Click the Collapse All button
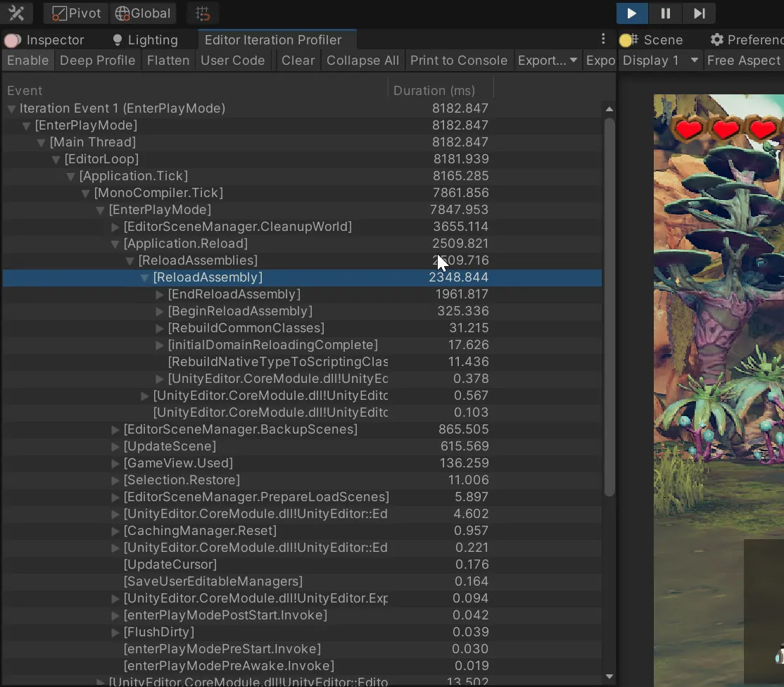 [362, 61]
